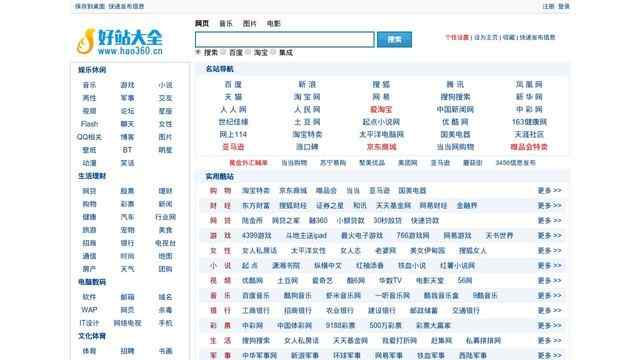Open the 人民网 site link
Screen dimensions: 640x360
(307, 109)
